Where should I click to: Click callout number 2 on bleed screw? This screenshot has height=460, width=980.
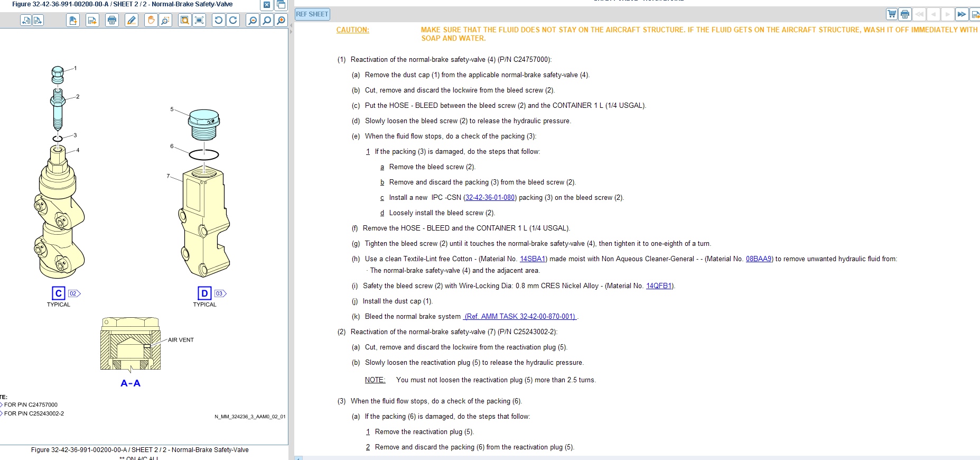coord(78,97)
